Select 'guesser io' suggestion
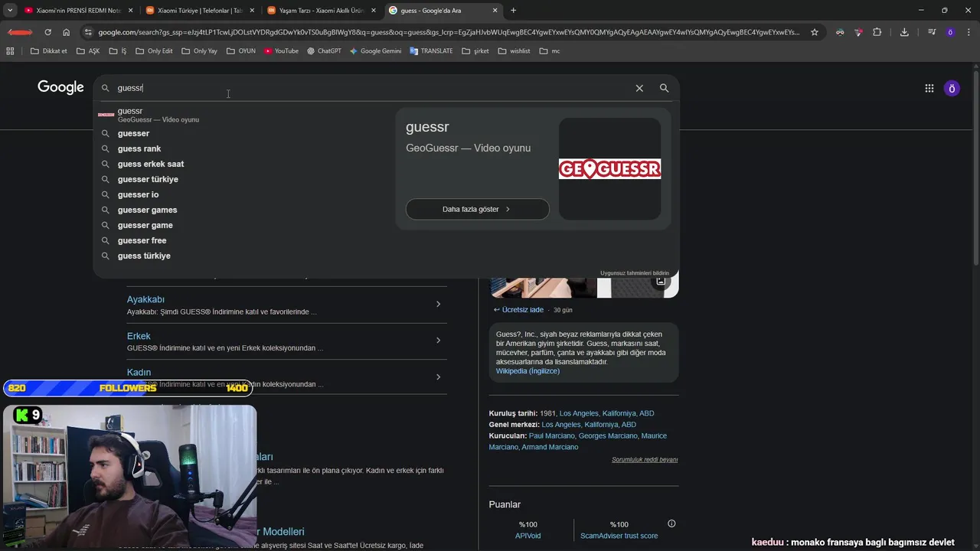The image size is (980, 551). (x=241, y=194)
